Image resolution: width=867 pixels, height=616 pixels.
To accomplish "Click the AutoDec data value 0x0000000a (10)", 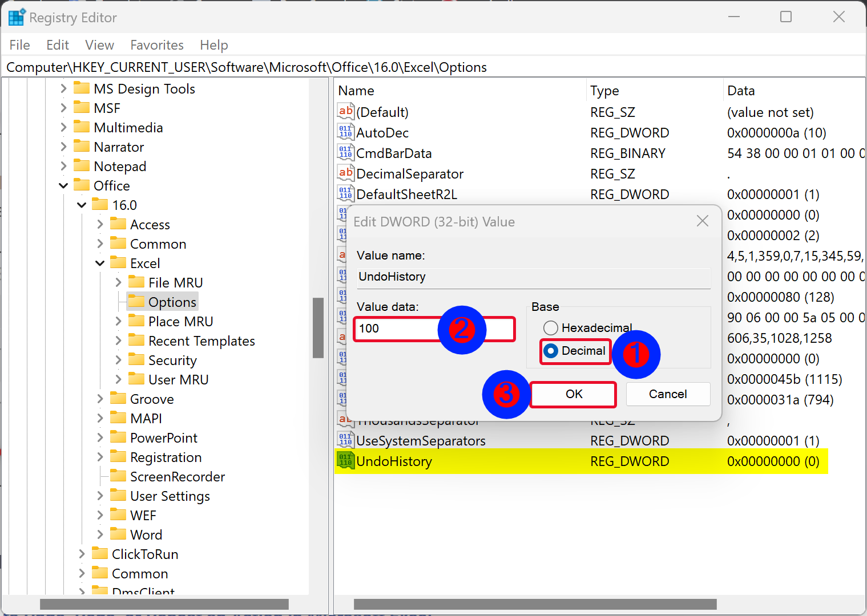I will click(x=776, y=133).
